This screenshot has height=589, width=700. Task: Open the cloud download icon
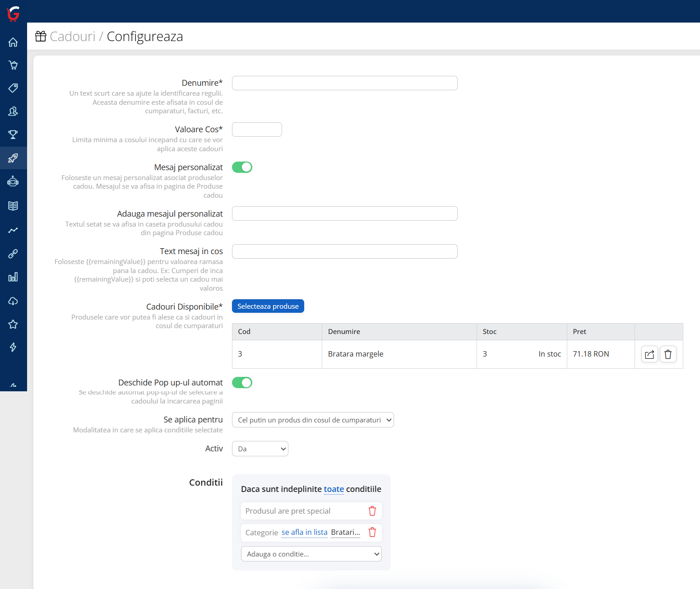point(13,301)
